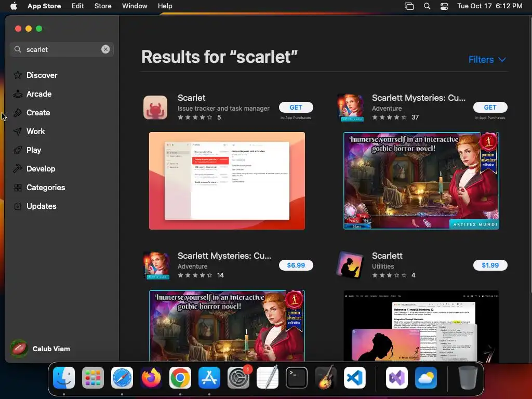Screen dimensions: 532x399
Task: Open the Develop hammer icon
Action: click(18, 169)
